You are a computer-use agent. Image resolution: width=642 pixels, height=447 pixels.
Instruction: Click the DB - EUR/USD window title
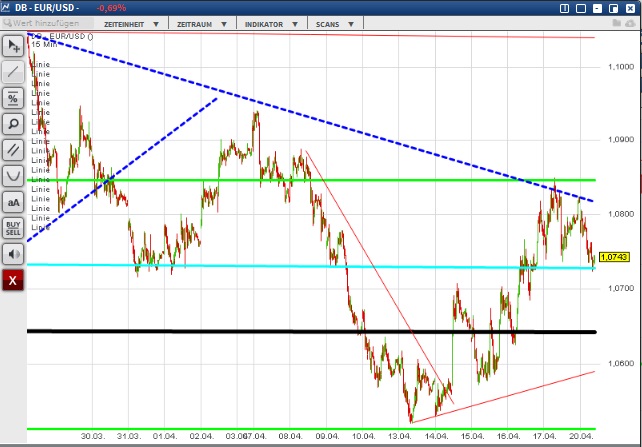[x=45, y=8]
